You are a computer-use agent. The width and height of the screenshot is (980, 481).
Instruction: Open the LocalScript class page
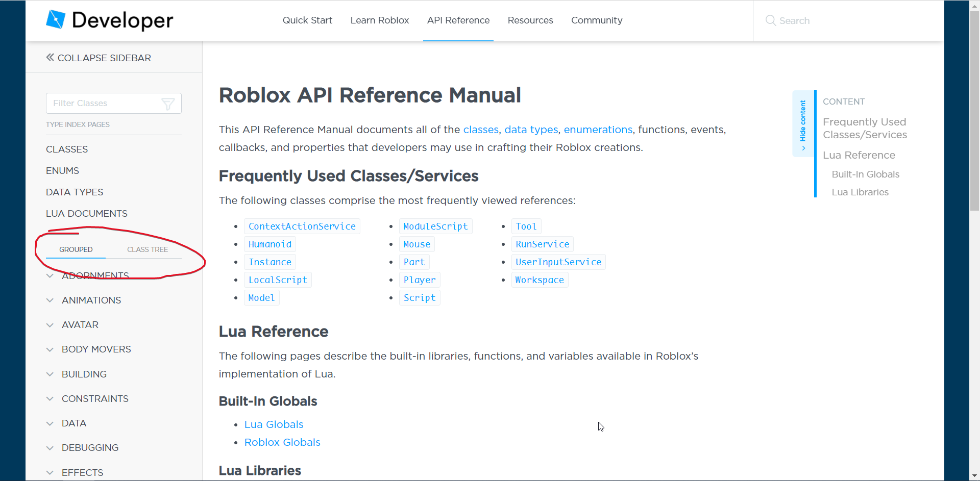tap(278, 280)
